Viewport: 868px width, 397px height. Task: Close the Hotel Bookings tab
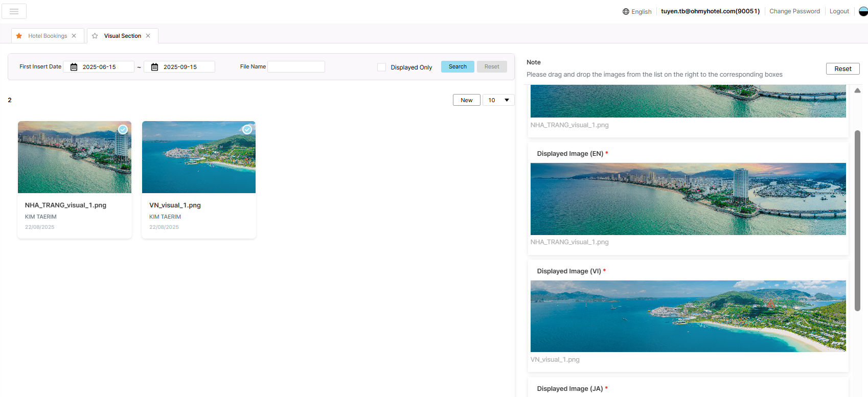pos(74,36)
